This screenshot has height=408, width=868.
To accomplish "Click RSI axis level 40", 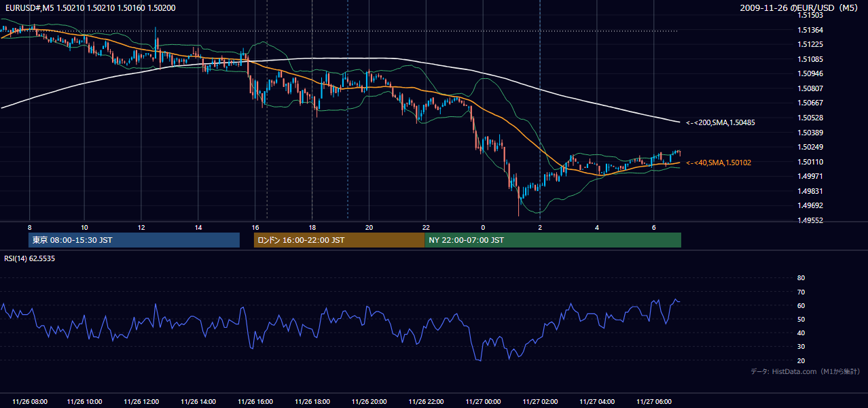I will [x=801, y=333].
